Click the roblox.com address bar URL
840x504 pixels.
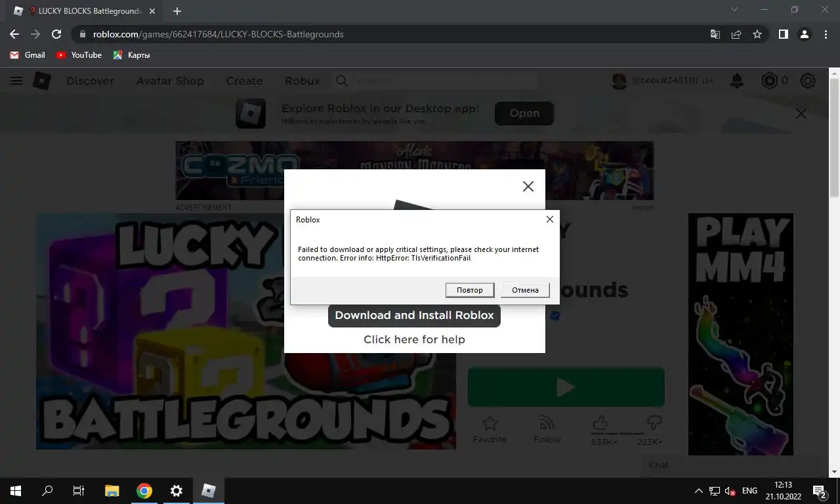(x=219, y=34)
